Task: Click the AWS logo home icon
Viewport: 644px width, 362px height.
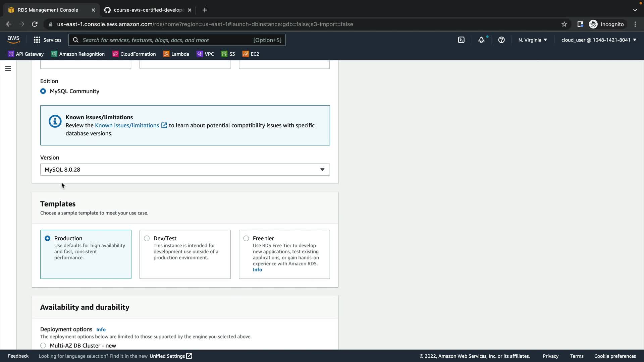Action: [13, 40]
